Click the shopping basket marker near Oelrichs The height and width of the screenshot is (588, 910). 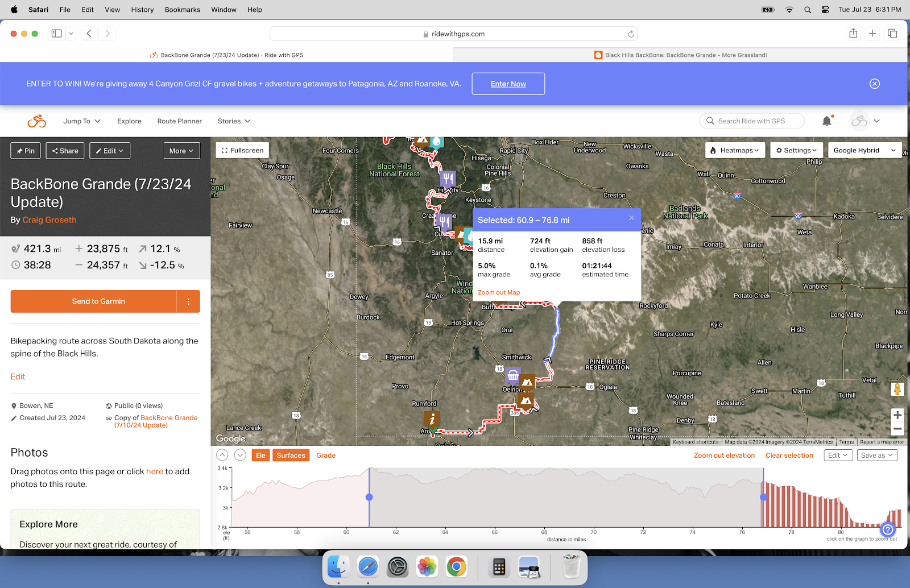[x=513, y=375]
